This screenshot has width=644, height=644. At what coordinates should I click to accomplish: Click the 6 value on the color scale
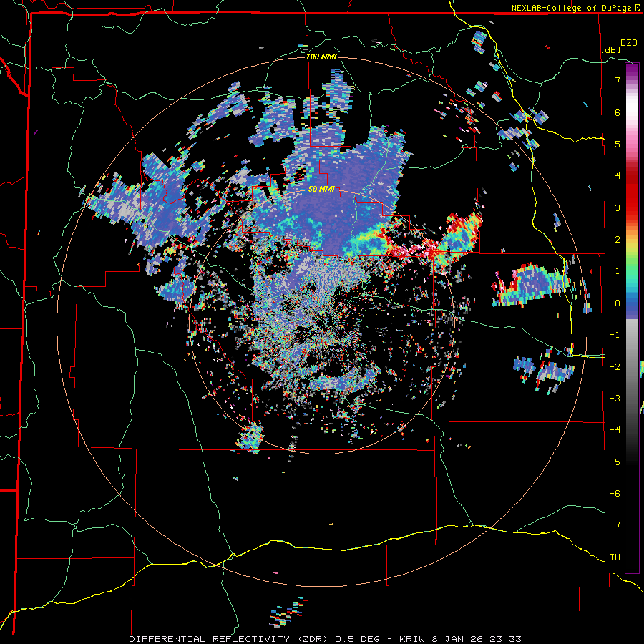618,112
